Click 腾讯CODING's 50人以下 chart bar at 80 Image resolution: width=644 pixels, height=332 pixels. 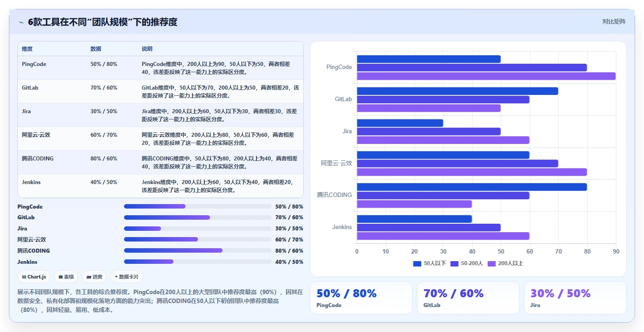[x=472, y=187]
